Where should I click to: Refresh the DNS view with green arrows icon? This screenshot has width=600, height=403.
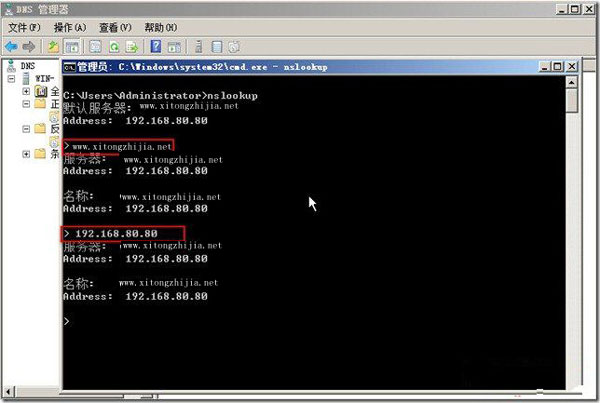click(114, 47)
